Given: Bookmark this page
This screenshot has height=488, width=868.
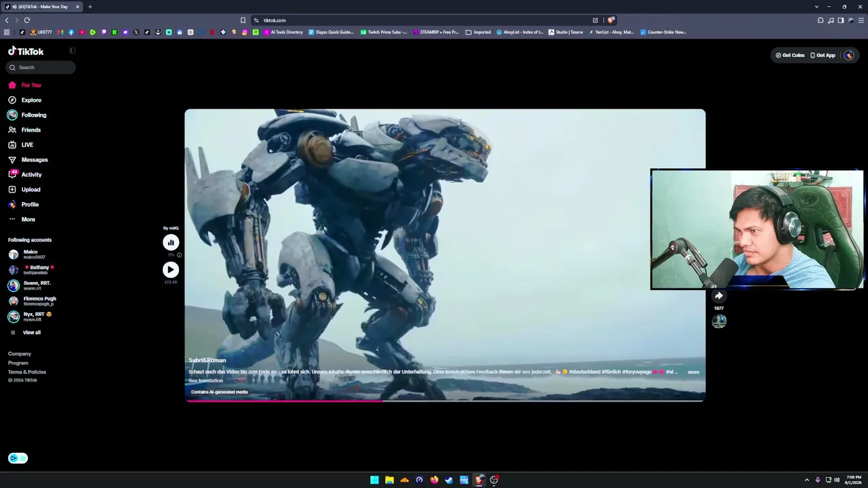Looking at the screenshot, I should [243, 20].
